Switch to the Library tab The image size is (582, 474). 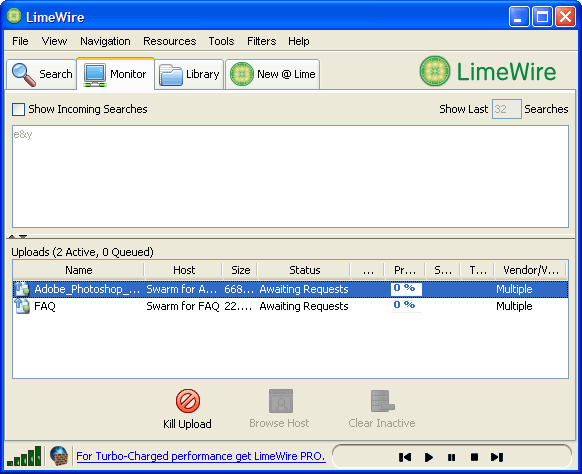point(189,74)
